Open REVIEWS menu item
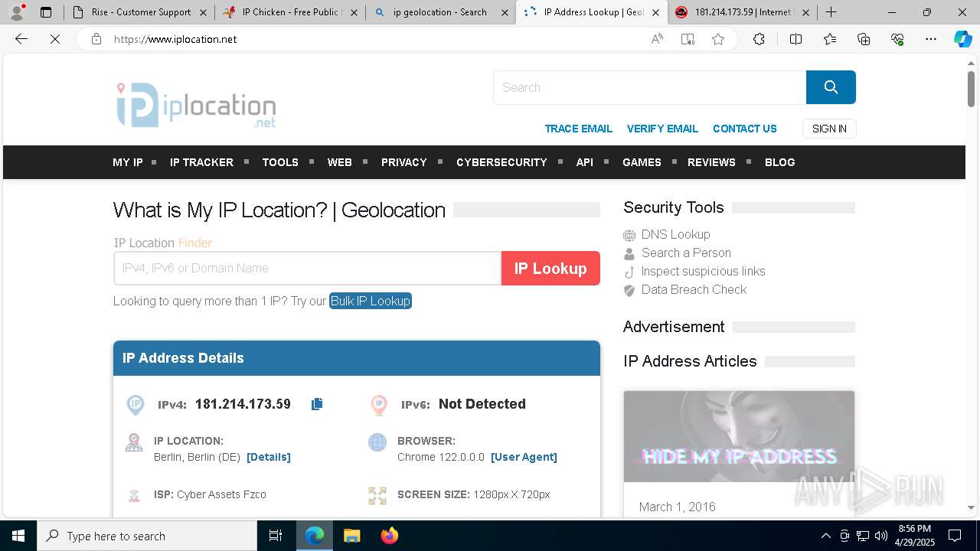 (x=711, y=162)
